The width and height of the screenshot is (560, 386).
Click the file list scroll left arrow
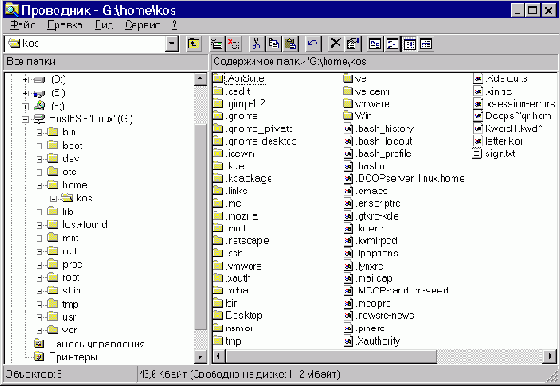coord(219,356)
